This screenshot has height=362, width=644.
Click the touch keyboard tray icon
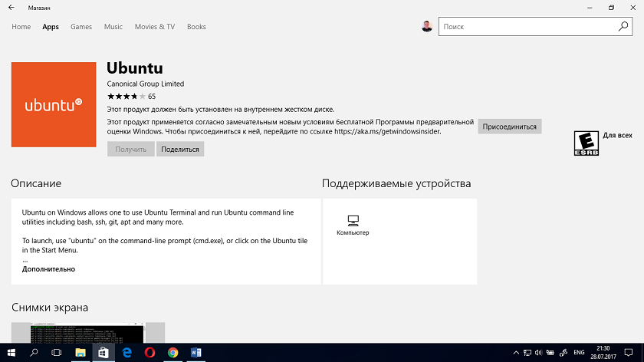pyautogui.click(x=550, y=353)
